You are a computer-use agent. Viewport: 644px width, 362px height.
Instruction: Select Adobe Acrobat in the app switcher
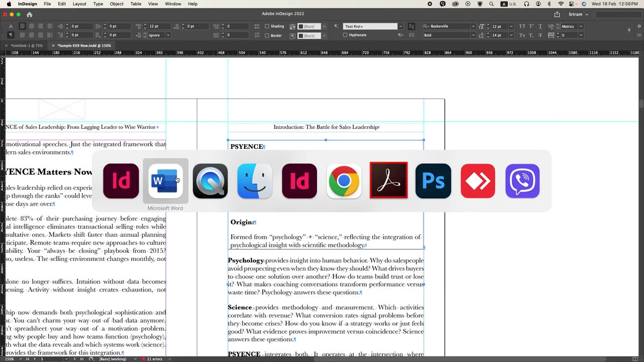(388, 180)
